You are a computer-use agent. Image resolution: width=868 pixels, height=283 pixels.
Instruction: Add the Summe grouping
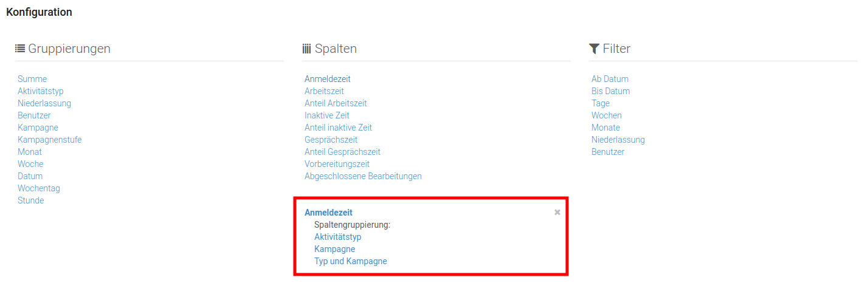click(x=32, y=79)
